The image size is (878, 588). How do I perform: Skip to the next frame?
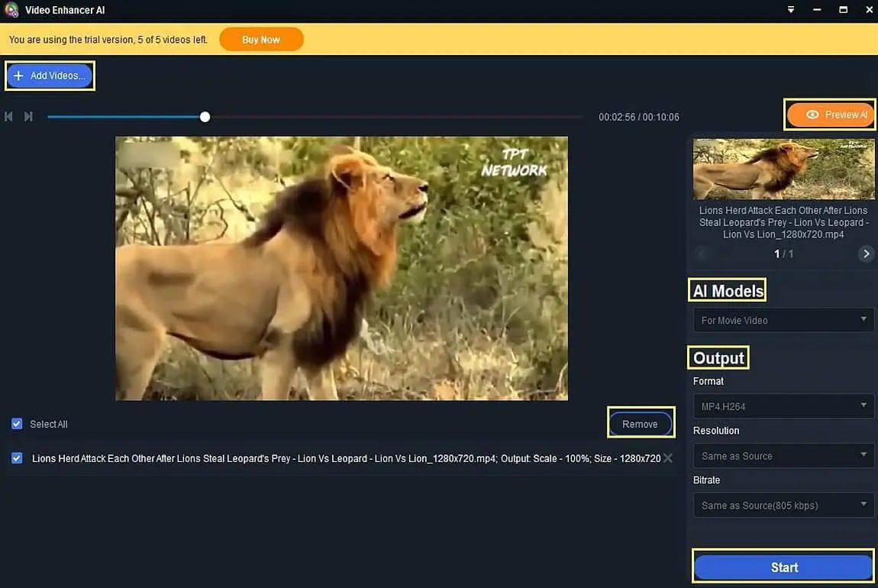click(28, 116)
